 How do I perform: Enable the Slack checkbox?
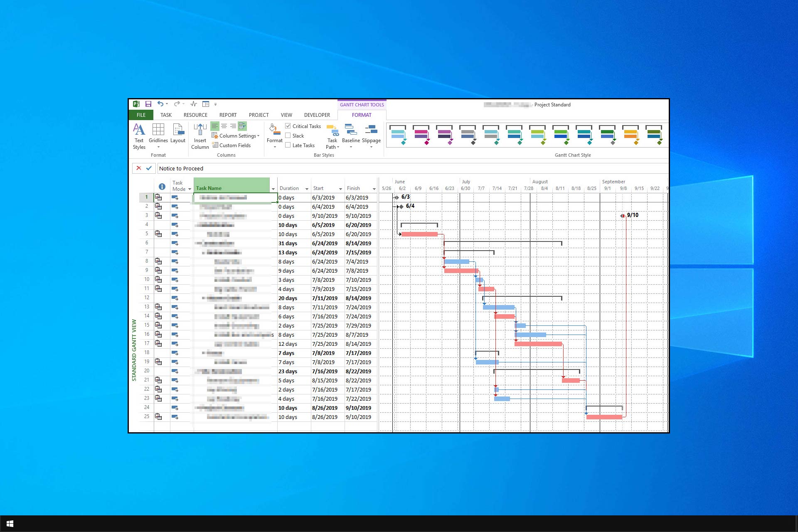(x=288, y=135)
